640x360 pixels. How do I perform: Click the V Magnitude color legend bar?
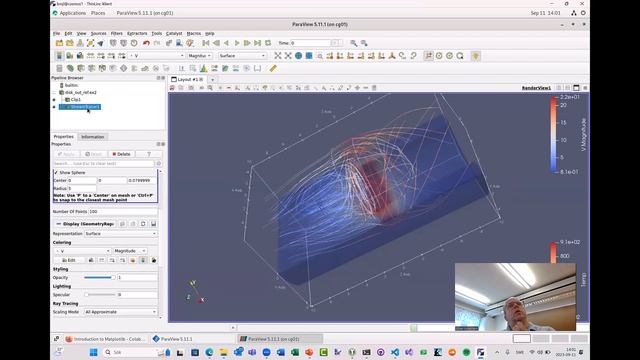click(553, 135)
